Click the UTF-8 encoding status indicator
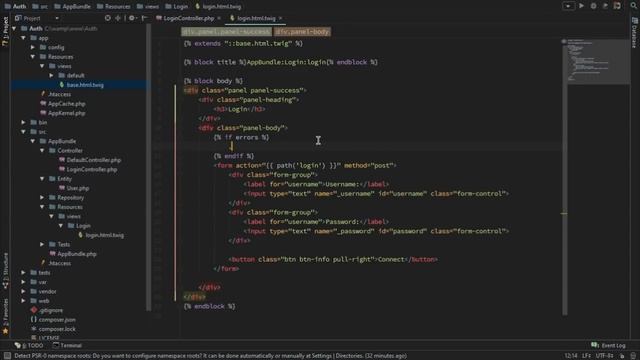Screen dimensions: 640x360 pos(604,356)
